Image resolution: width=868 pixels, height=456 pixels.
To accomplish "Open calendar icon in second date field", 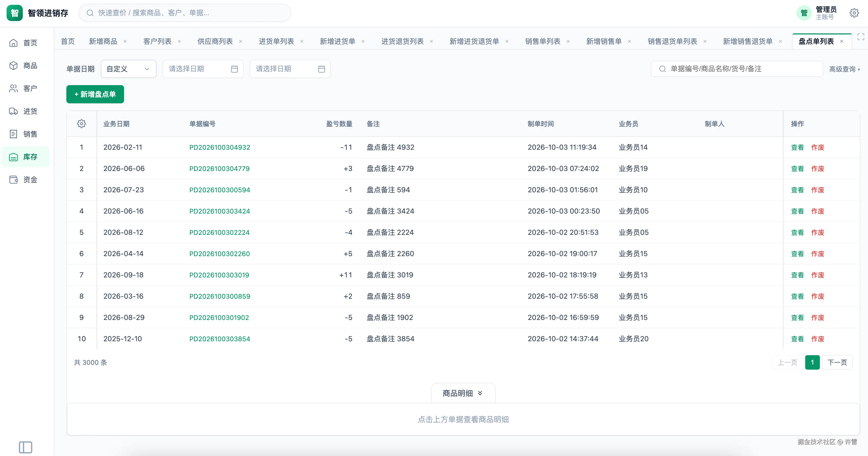I will [x=322, y=69].
